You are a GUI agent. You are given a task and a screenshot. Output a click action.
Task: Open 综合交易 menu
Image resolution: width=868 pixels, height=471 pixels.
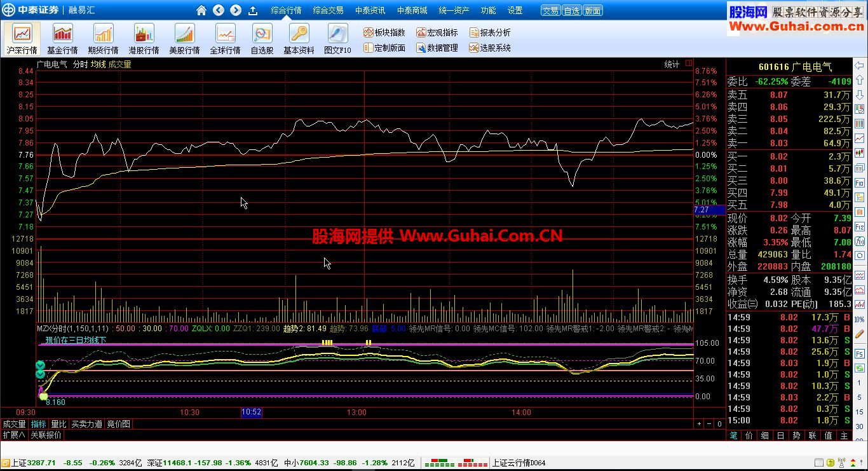(x=328, y=10)
